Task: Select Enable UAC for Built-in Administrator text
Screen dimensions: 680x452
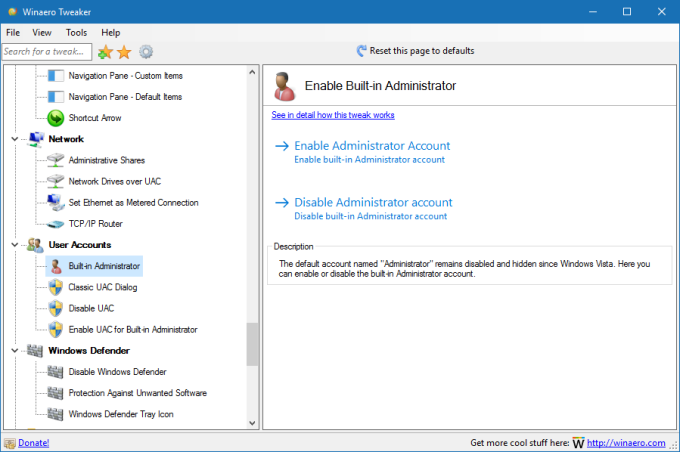Action: click(x=133, y=330)
